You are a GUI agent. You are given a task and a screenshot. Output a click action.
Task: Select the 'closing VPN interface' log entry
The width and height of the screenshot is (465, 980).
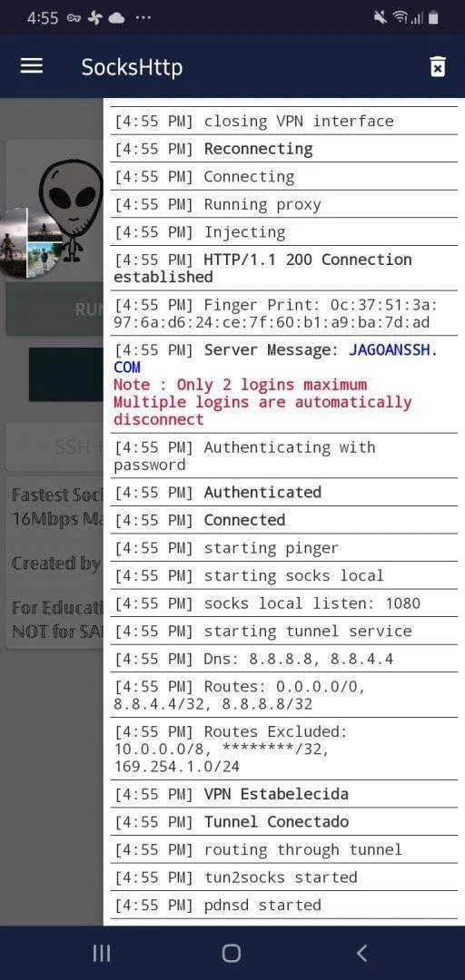[284, 121]
